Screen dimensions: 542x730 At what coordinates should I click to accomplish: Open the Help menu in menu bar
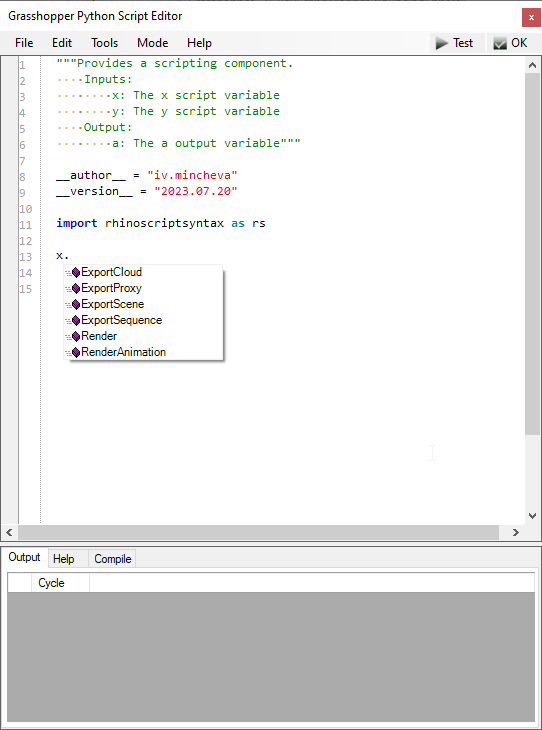[199, 43]
